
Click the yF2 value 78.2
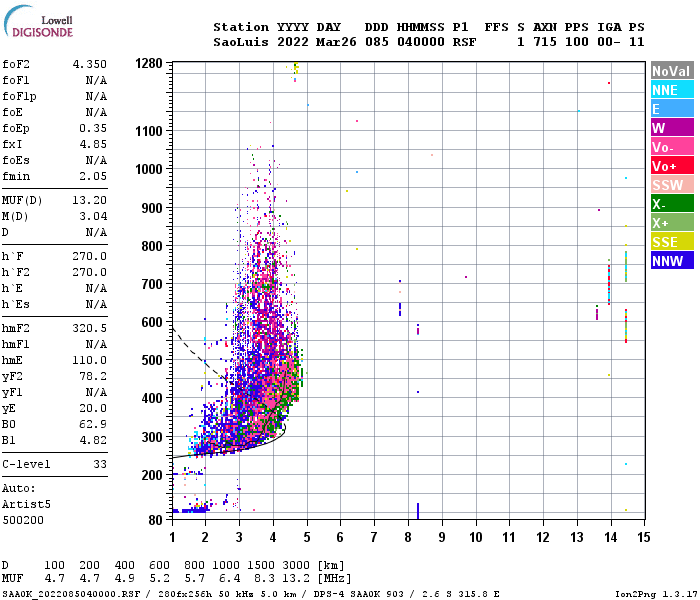(x=93, y=376)
